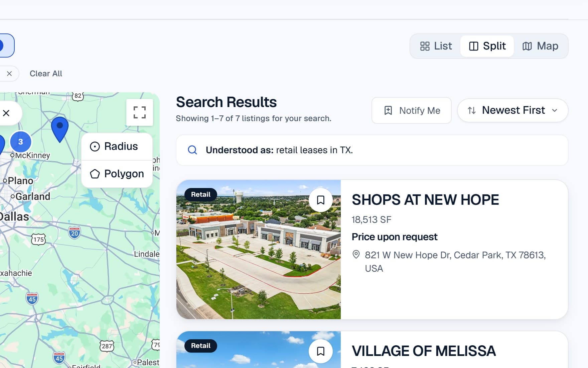Viewport: 588px width, 368px height.
Task: Select the Split view tab
Action: click(x=487, y=46)
